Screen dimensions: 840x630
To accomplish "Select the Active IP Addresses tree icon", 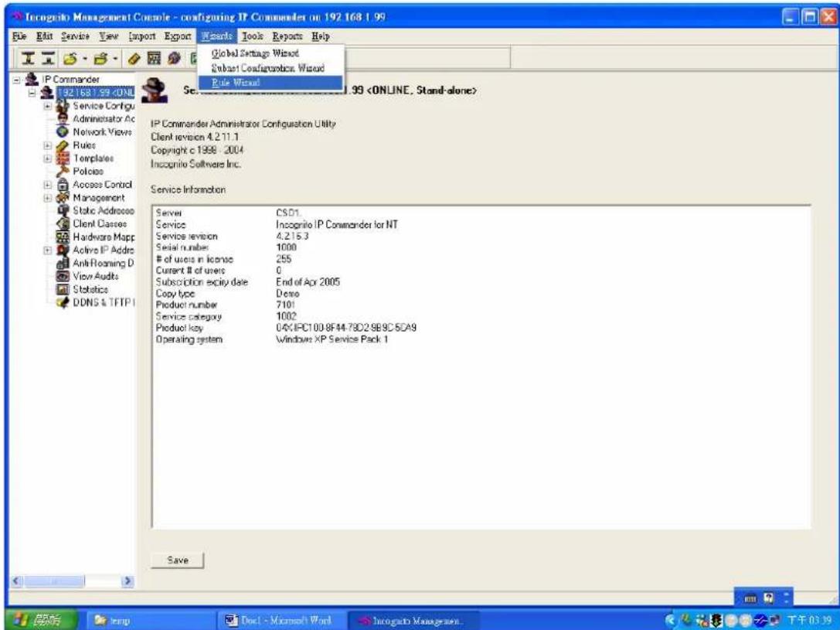I will click(63, 250).
